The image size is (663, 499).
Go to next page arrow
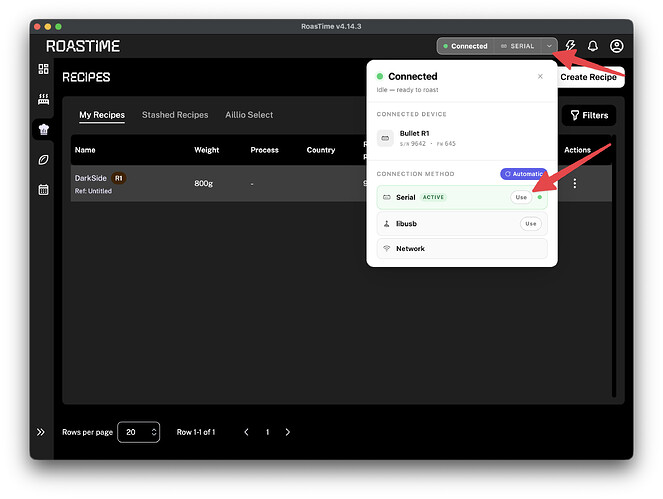pos(288,432)
